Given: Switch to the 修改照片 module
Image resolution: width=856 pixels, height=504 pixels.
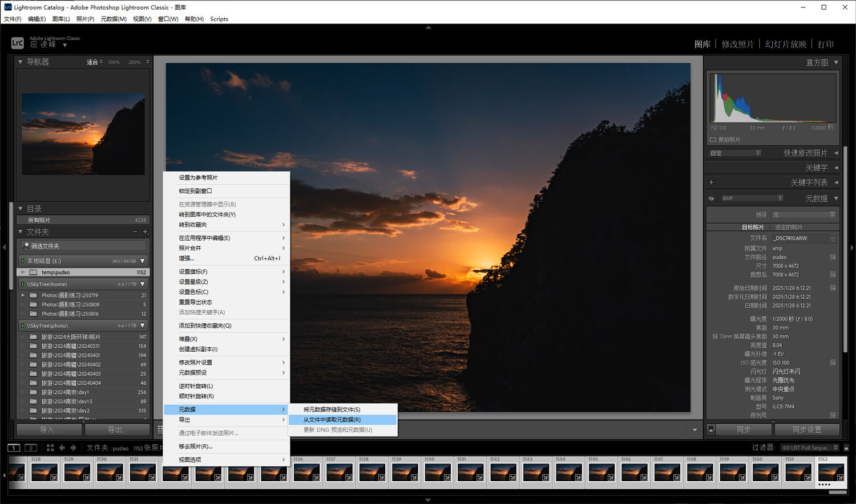Looking at the screenshot, I should tap(737, 44).
